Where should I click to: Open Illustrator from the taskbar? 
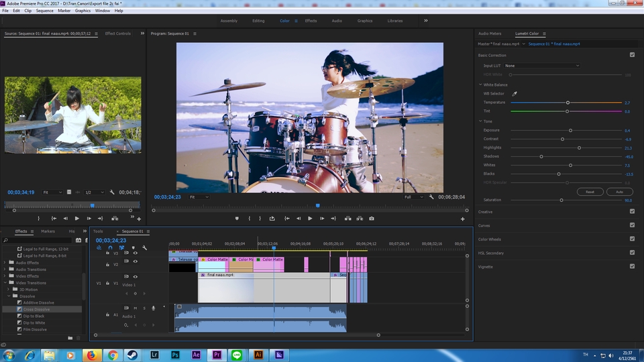258,355
